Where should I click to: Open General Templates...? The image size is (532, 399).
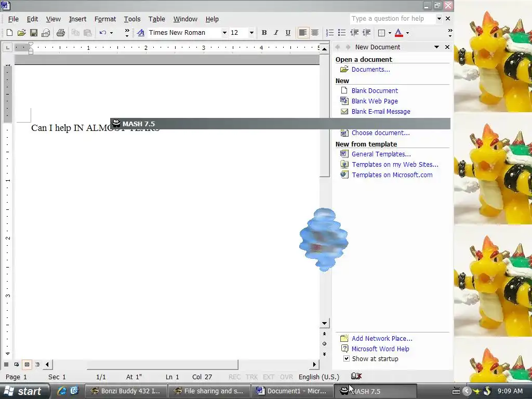(x=381, y=154)
